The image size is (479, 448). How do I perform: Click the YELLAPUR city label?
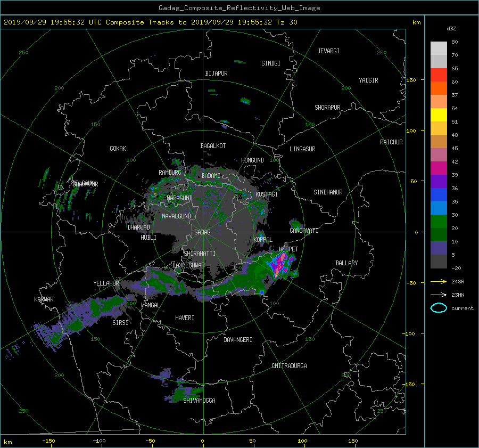(106, 283)
